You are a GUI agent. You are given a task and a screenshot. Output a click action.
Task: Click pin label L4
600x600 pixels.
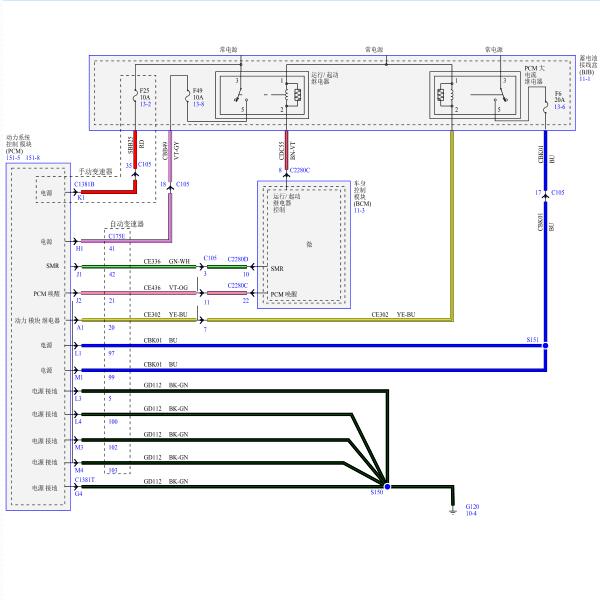tap(78, 421)
